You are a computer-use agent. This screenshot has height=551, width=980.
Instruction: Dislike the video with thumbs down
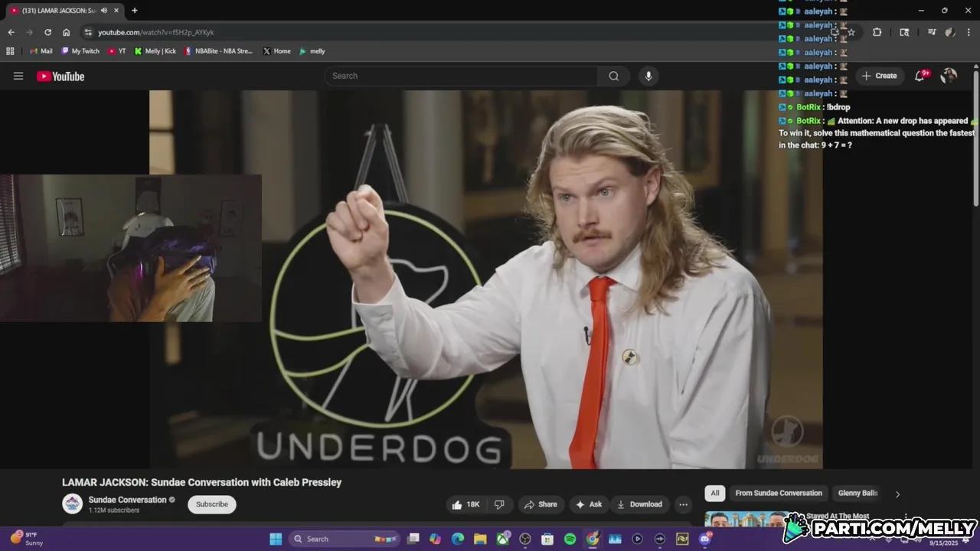(499, 504)
